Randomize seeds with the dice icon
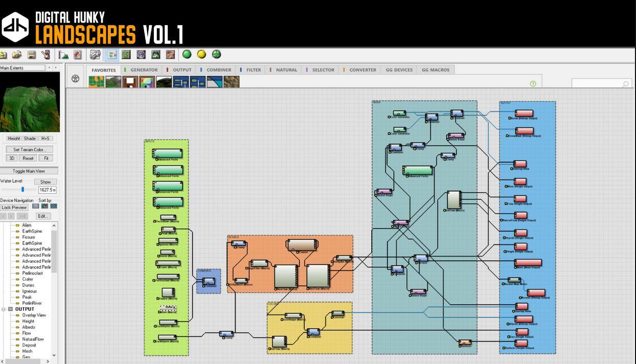Viewport: 636px width, 364px height. [95, 54]
